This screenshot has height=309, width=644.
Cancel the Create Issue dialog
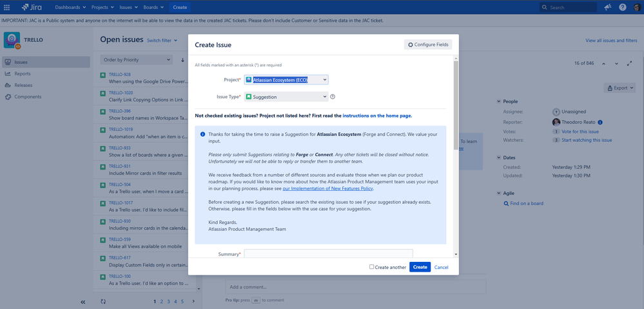click(441, 267)
